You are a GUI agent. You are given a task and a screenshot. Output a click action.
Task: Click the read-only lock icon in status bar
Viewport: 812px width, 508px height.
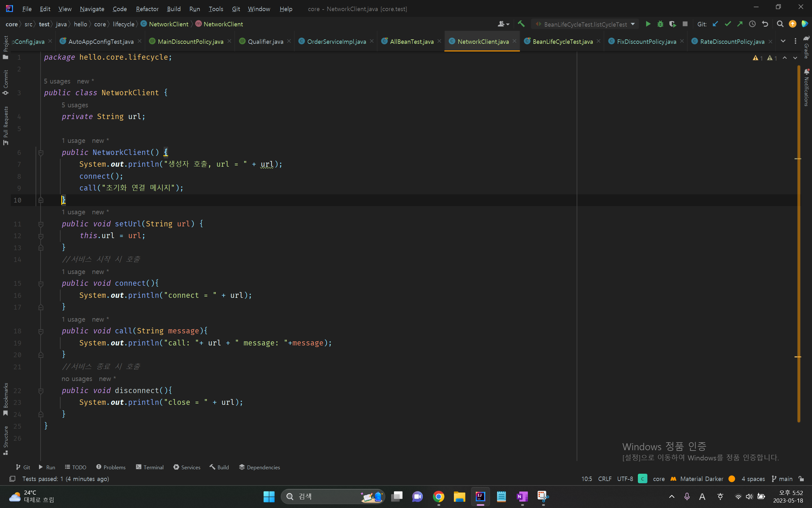click(801, 479)
